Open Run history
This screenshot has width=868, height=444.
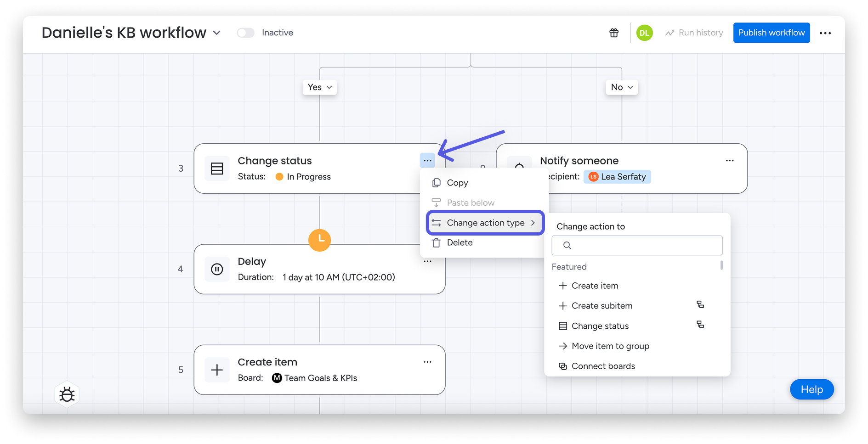(694, 33)
